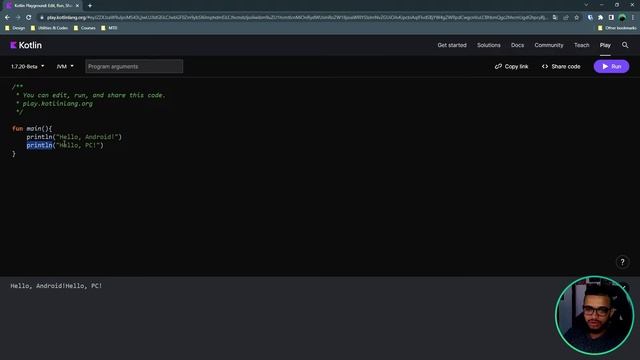Click the code brackets icon beside Share code

pyautogui.click(x=545, y=67)
